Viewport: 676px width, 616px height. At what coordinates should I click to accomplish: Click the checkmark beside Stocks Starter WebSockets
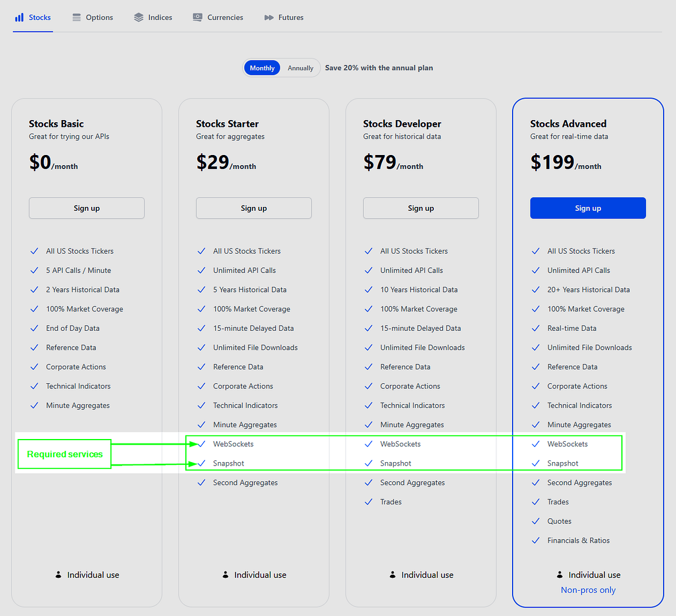(x=201, y=444)
